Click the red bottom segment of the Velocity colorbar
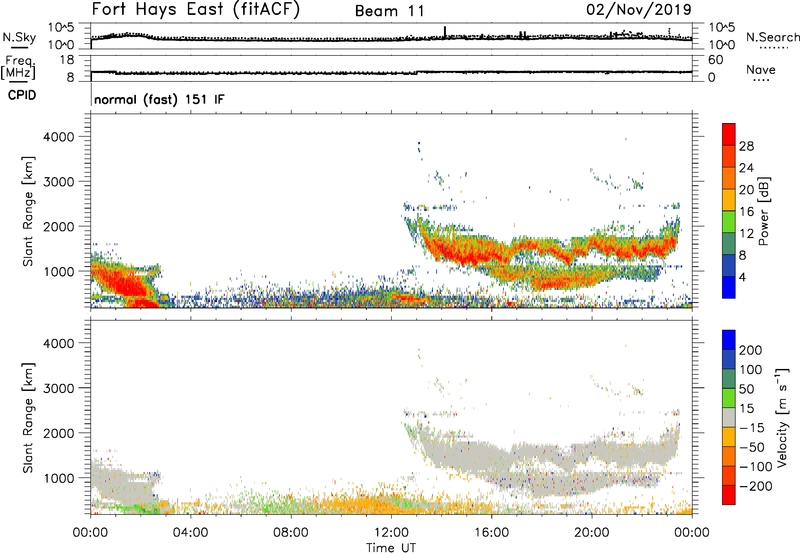 tap(729, 495)
